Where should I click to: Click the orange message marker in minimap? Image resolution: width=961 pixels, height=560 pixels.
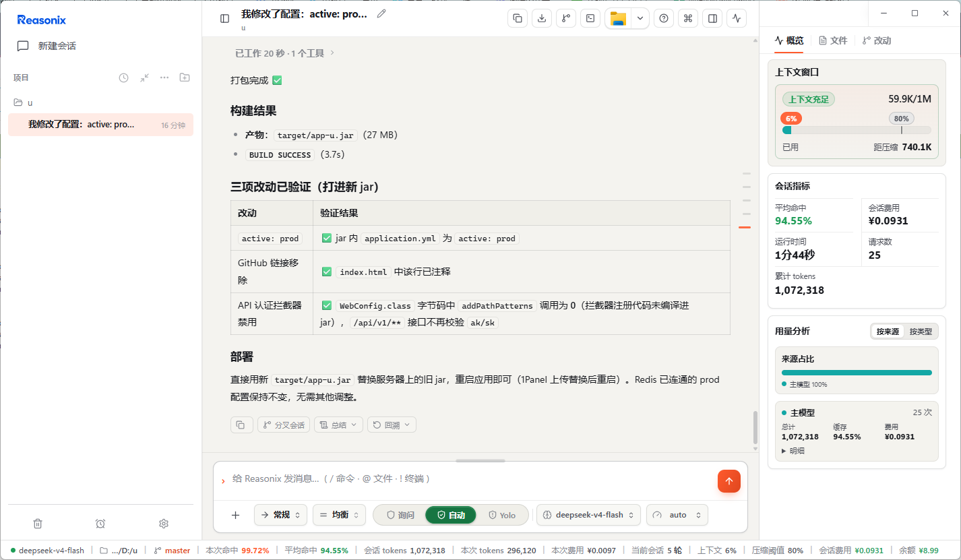click(x=745, y=227)
